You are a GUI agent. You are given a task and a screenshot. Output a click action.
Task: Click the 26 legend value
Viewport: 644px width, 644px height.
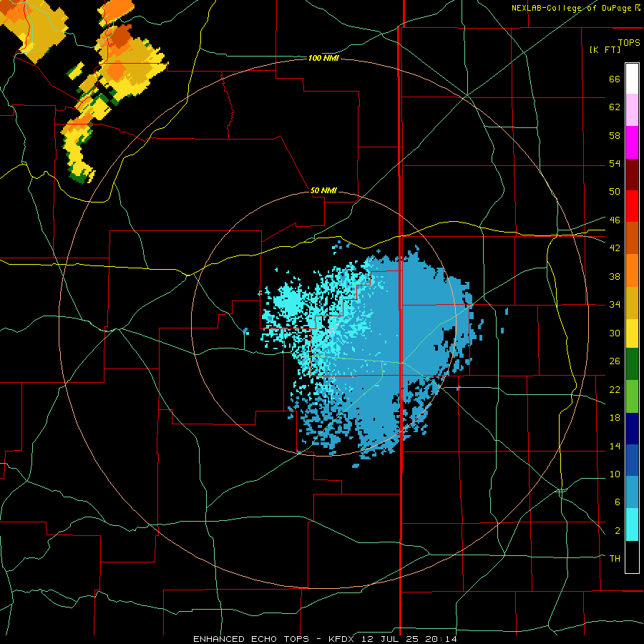(615, 361)
